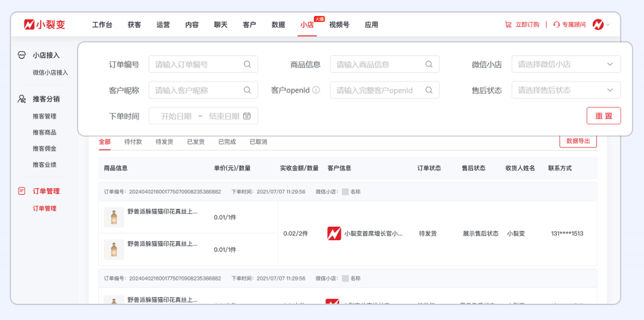Screen dimensions: 644x320
Task: Click the shopping cart 立即订购 icon
Action: point(508,25)
